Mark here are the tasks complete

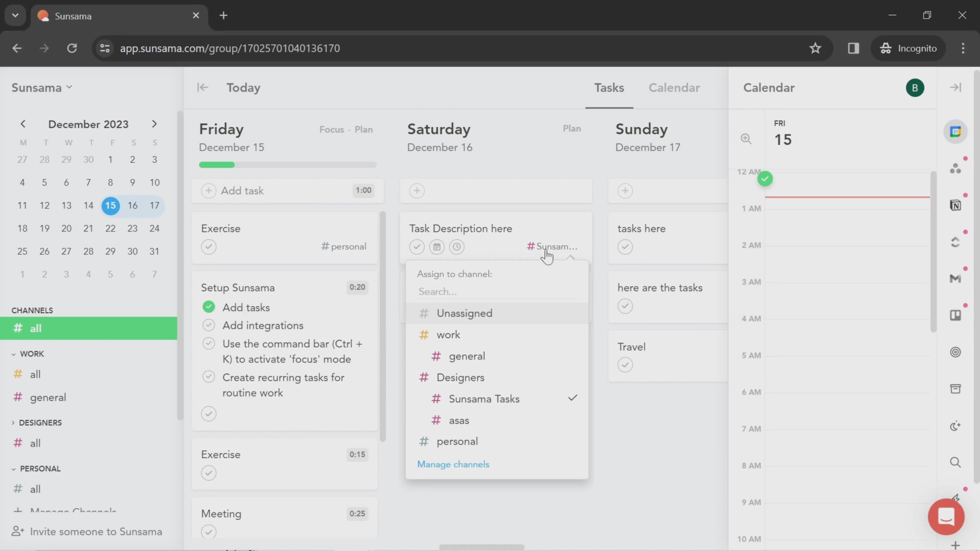[x=625, y=306]
